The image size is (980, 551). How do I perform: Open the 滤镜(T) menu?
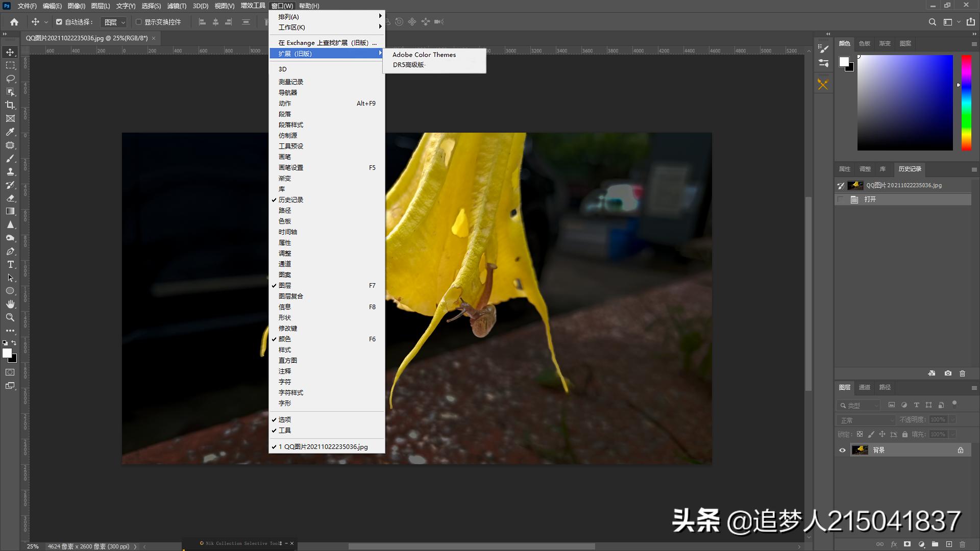coord(176,6)
